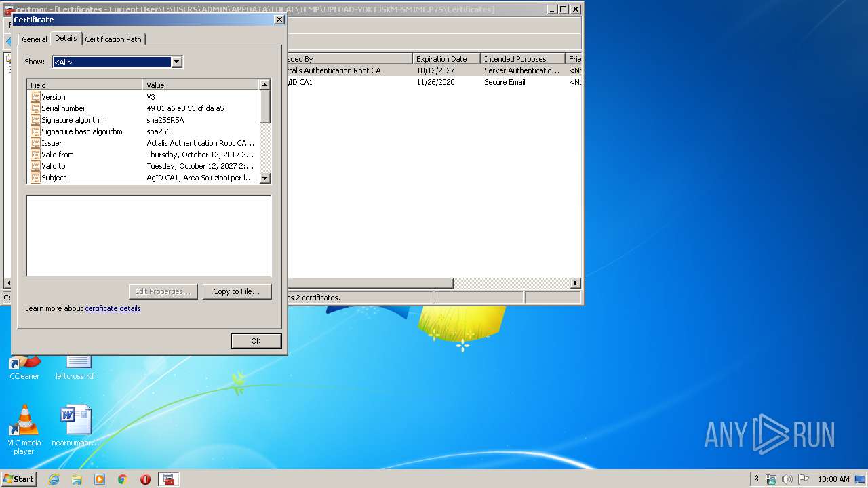This screenshot has height=488, width=868.
Task: Open Internet Explorer from the taskbar
Action: 54,479
